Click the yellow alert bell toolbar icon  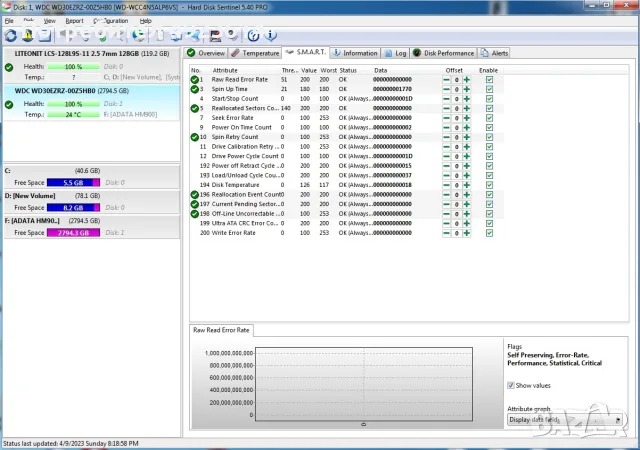click(x=28, y=36)
